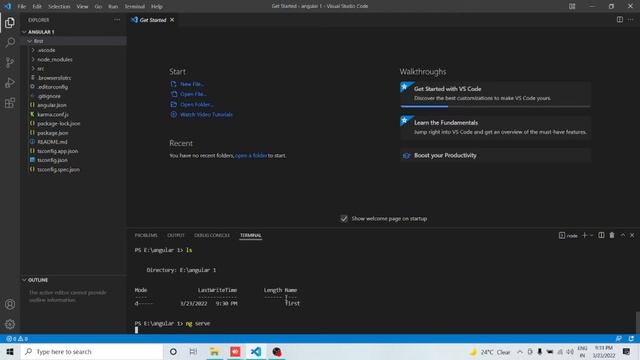Open the Help menu
This screenshot has width=640, height=360.
pos(157,7)
